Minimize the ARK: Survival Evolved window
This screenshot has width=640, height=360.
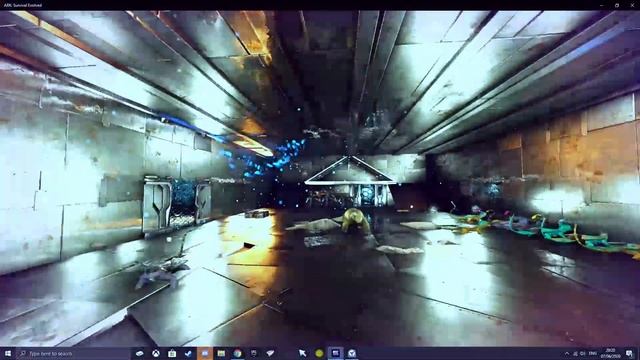coord(602,5)
